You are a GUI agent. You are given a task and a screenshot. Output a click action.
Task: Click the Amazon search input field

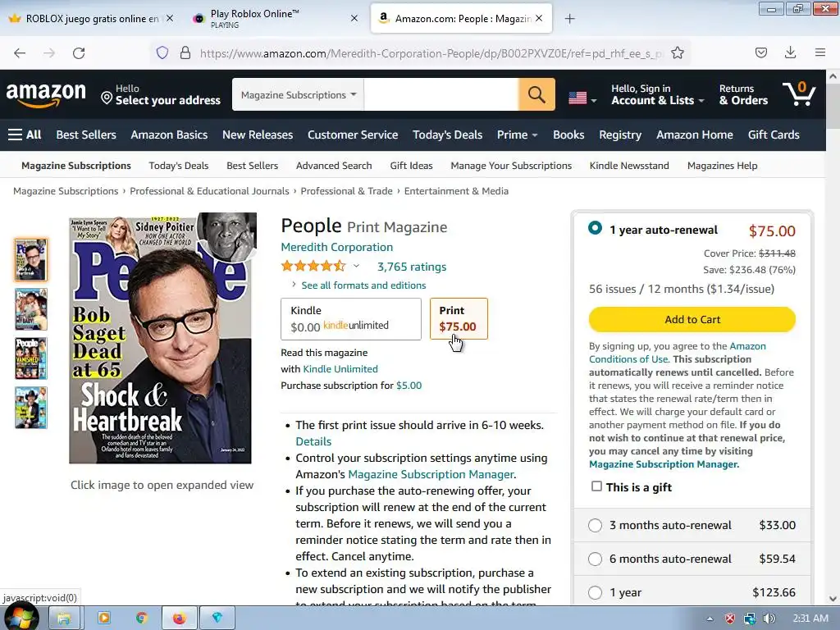[x=441, y=95]
